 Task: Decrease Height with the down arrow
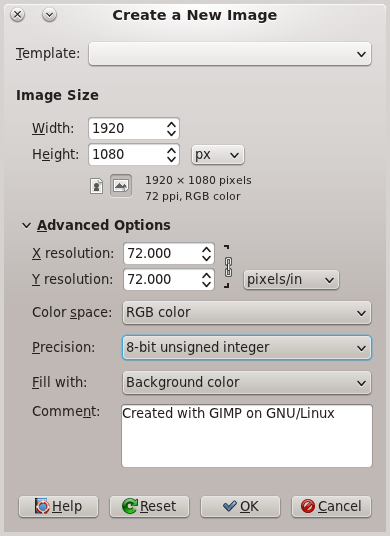pos(171,159)
